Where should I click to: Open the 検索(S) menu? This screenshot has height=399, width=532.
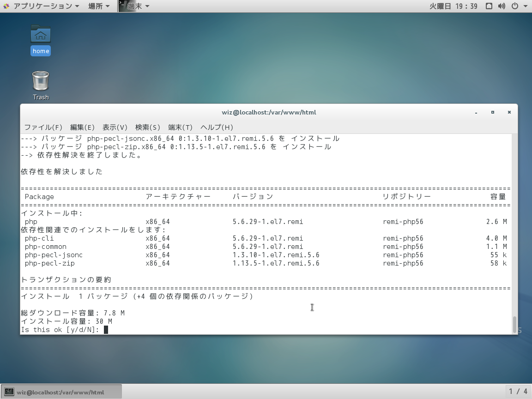[x=148, y=127]
